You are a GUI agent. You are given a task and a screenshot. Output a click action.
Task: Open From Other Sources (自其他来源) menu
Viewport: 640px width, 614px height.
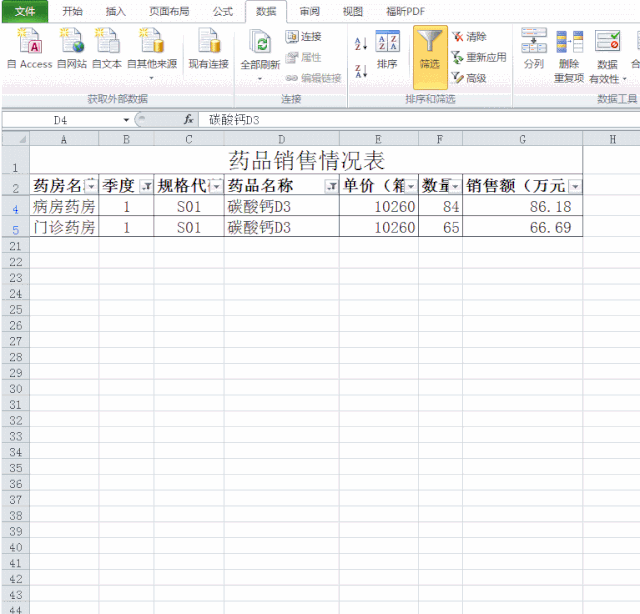[x=152, y=53]
